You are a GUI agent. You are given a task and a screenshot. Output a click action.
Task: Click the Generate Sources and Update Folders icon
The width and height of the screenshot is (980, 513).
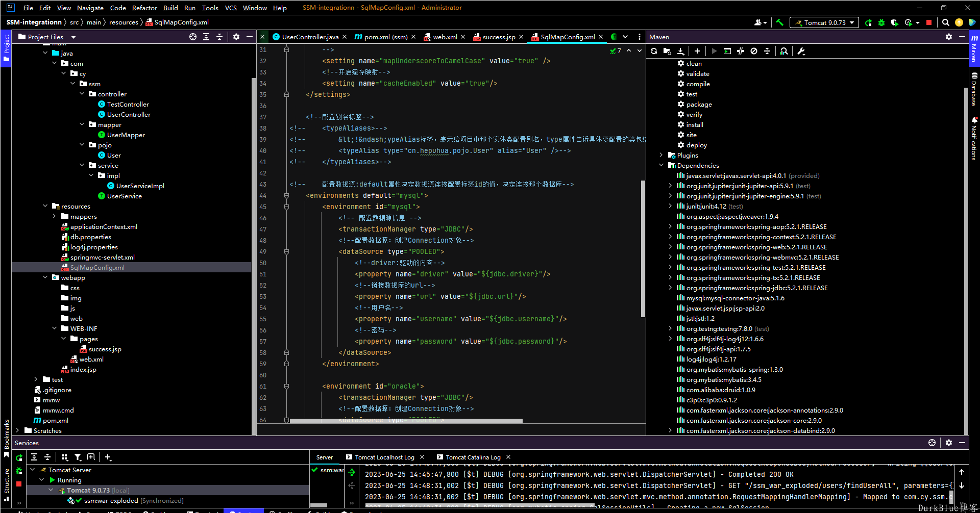pos(667,51)
